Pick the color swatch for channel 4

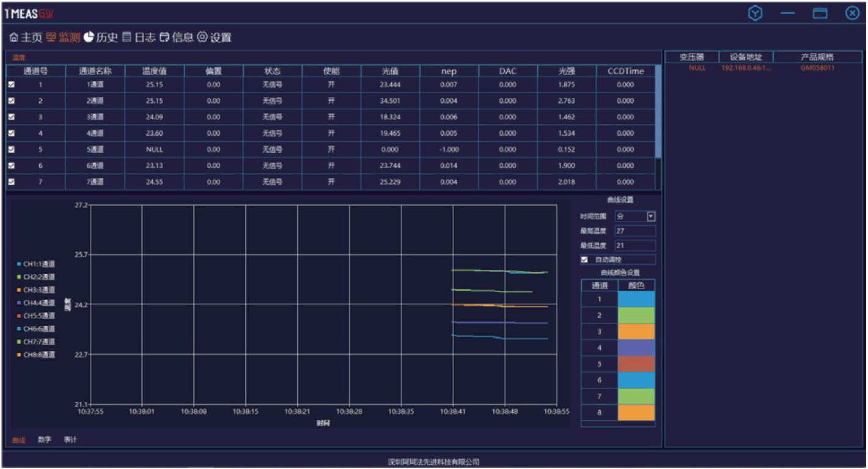coord(636,348)
